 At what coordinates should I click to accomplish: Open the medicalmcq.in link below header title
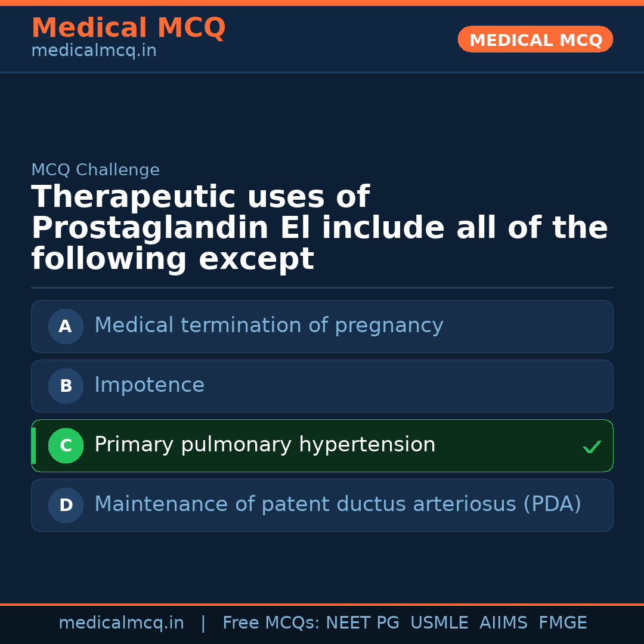[94, 51]
